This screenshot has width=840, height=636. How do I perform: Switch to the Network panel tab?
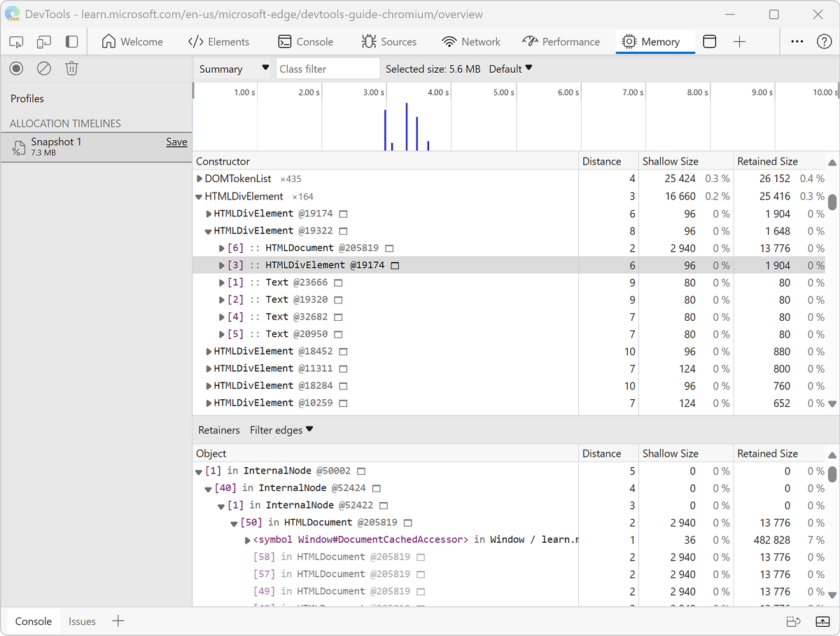coord(471,41)
